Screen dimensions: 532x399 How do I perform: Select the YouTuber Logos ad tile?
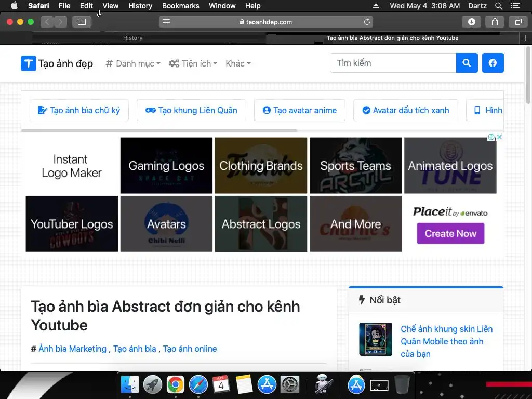(72, 224)
